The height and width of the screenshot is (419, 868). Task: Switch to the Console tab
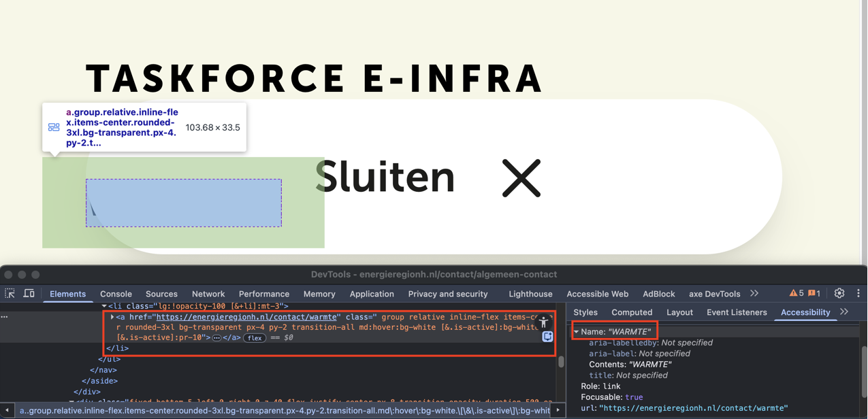[116, 294]
